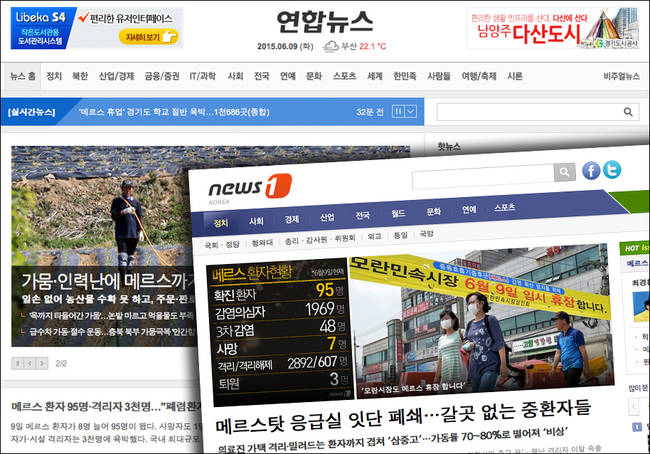Image resolution: width=650 pixels, height=454 pixels.
Task: Click the 연합뉴스 logo at top
Action: (325, 20)
